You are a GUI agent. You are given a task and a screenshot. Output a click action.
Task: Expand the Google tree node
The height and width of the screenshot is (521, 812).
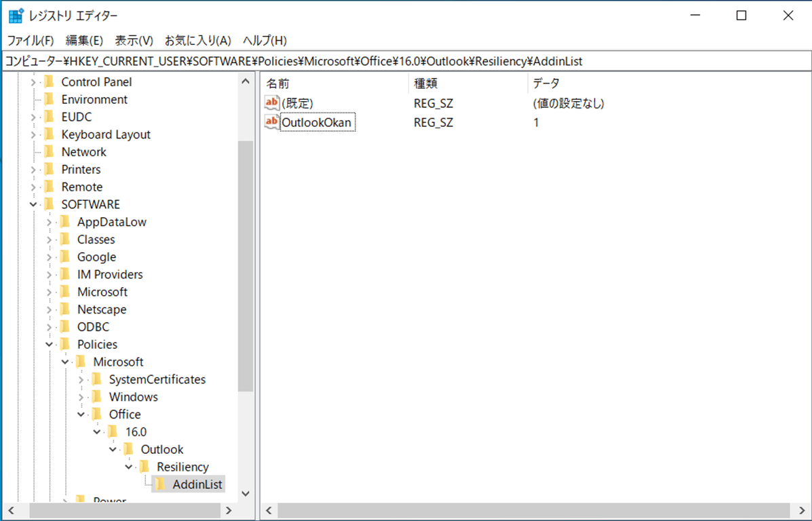pos(50,257)
